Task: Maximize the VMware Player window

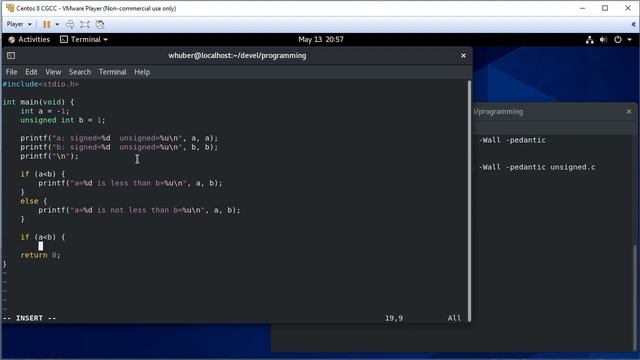Action: [605, 8]
